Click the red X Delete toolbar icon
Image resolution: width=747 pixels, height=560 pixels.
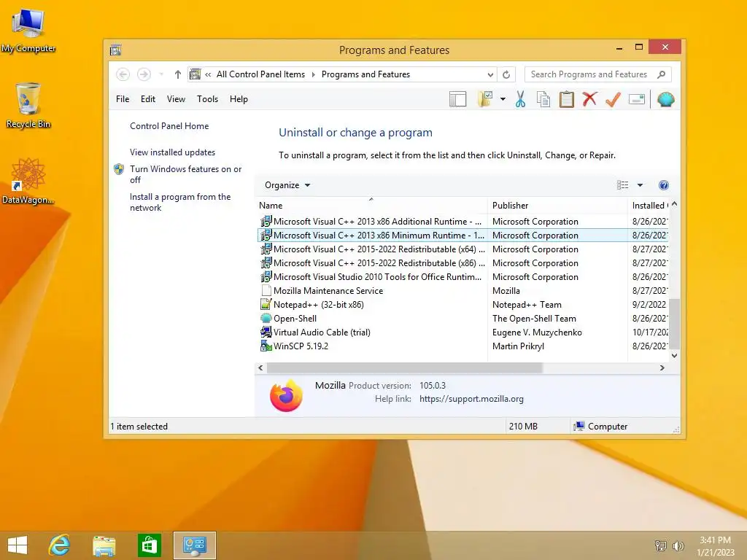click(x=589, y=99)
